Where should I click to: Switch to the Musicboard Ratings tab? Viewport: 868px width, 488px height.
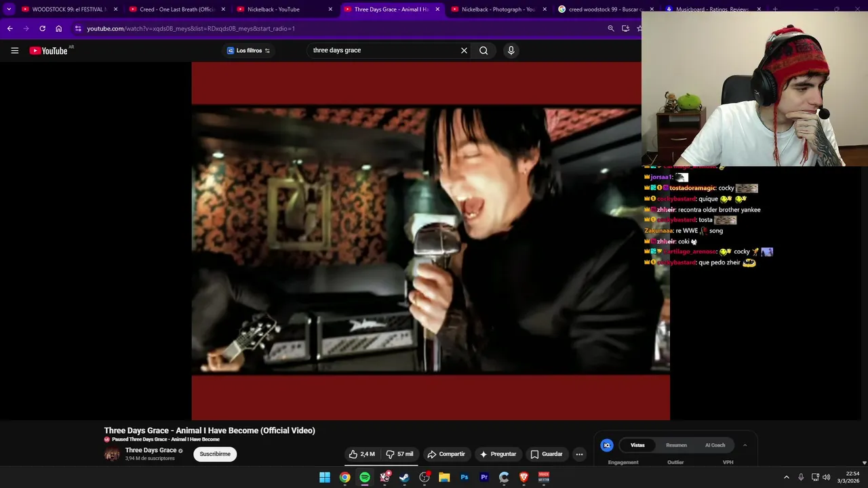712,9
